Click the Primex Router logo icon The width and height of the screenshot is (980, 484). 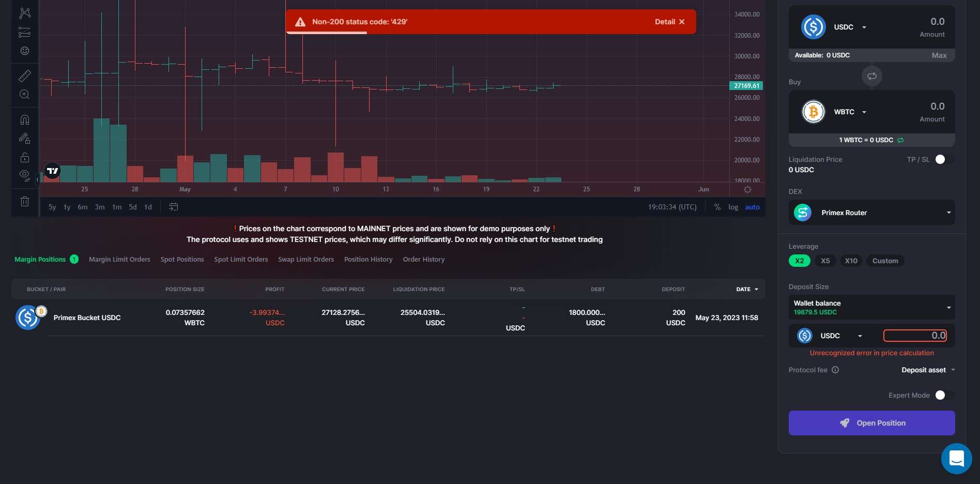point(803,213)
